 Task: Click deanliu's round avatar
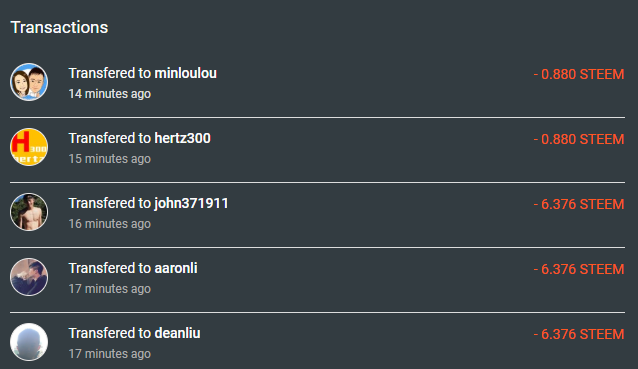click(29, 342)
